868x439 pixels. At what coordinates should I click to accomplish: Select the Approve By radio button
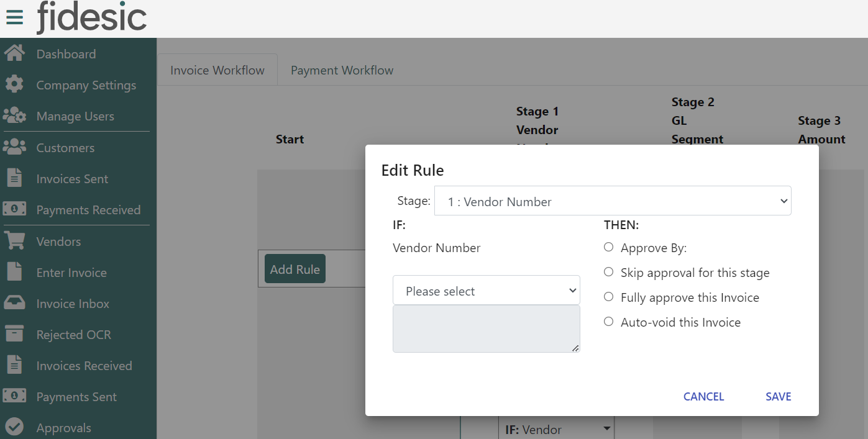pos(609,248)
